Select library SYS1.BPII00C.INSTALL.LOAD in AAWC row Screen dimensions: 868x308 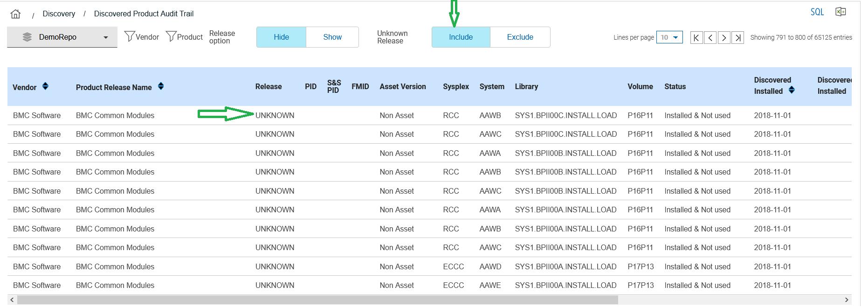pos(566,134)
